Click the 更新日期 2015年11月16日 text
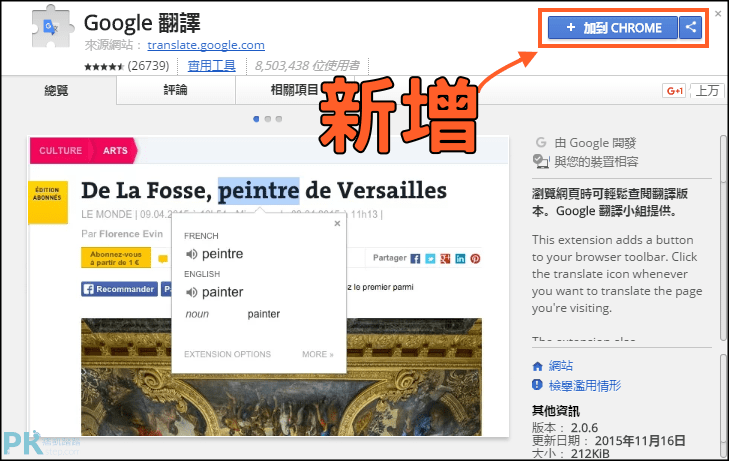Viewport: 729px width, 461px height. pyautogui.click(x=609, y=441)
